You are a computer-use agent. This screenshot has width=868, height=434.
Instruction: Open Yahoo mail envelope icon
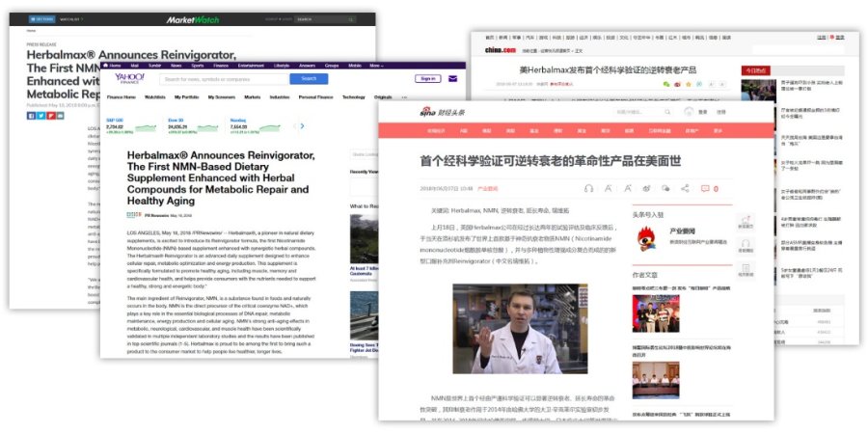click(453, 79)
